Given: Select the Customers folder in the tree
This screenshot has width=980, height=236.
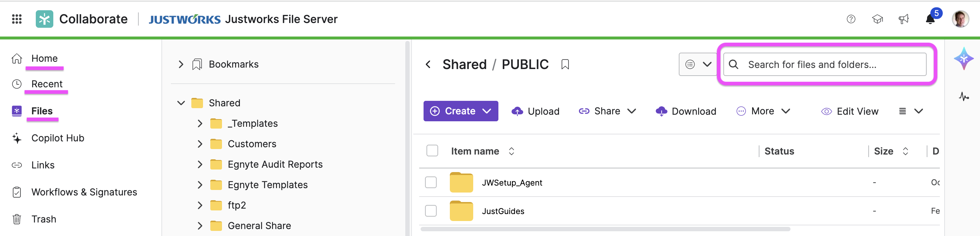Looking at the screenshot, I should coord(252,144).
